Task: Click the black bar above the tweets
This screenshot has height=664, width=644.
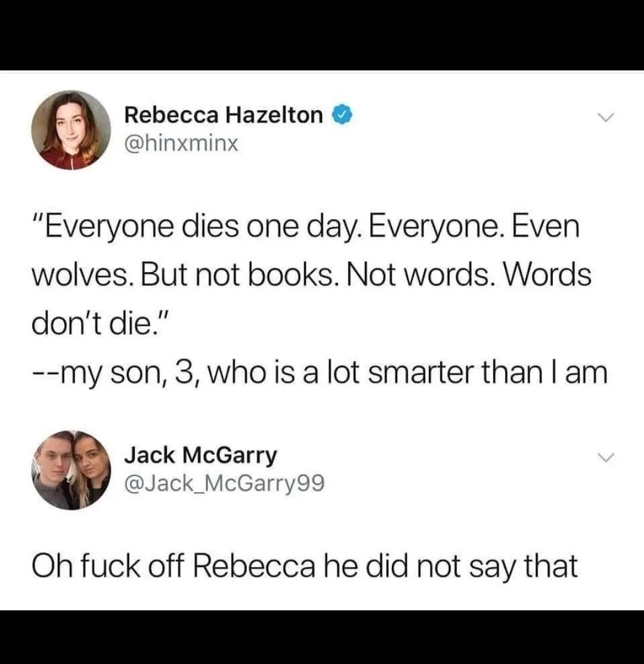Action: [x=322, y=35]
